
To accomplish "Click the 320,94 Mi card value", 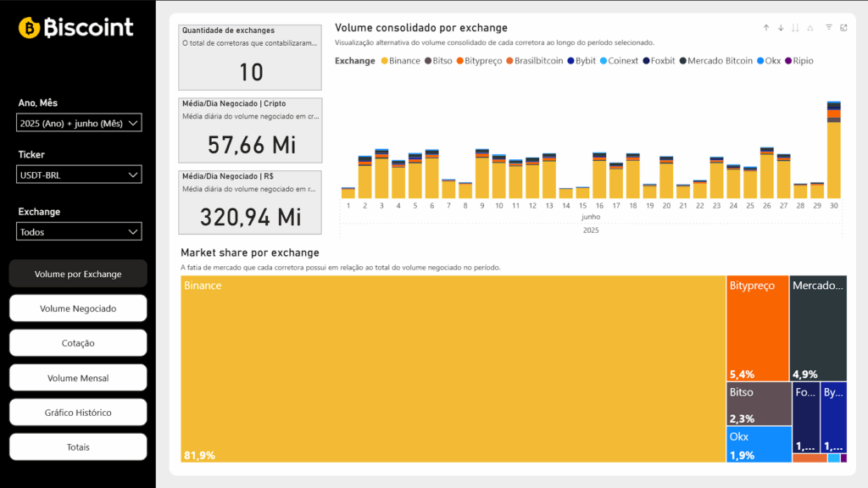I will (x=251, y=217).
